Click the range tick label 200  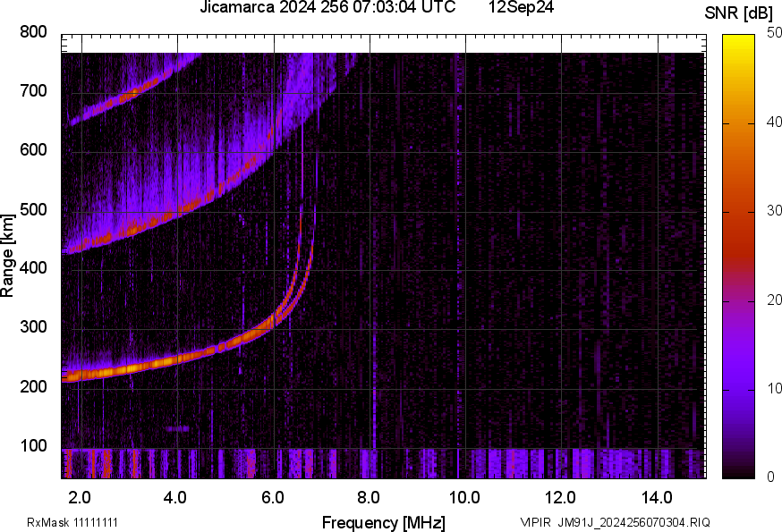pyautogui.click(x=33, y=386)
